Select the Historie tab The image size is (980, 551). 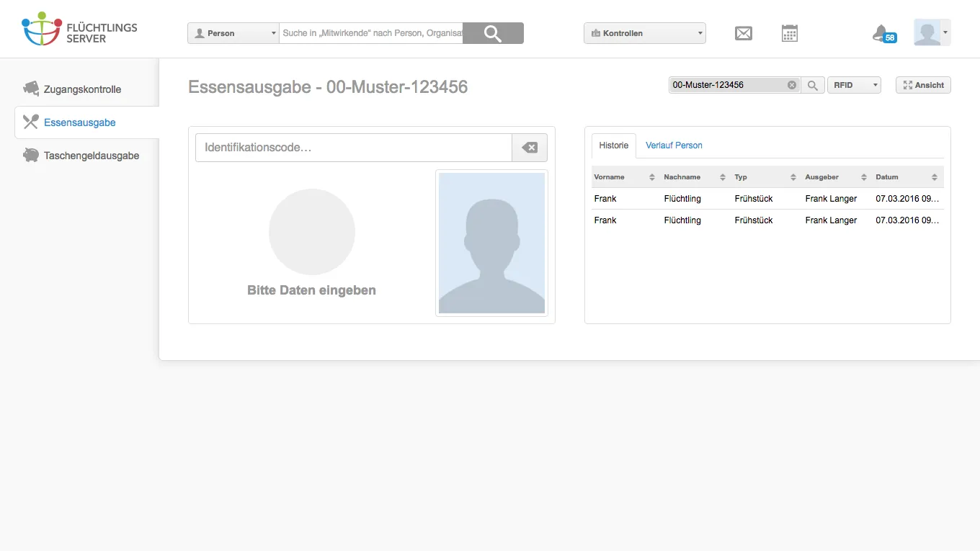pyautogui.click(x=614, y=145)
